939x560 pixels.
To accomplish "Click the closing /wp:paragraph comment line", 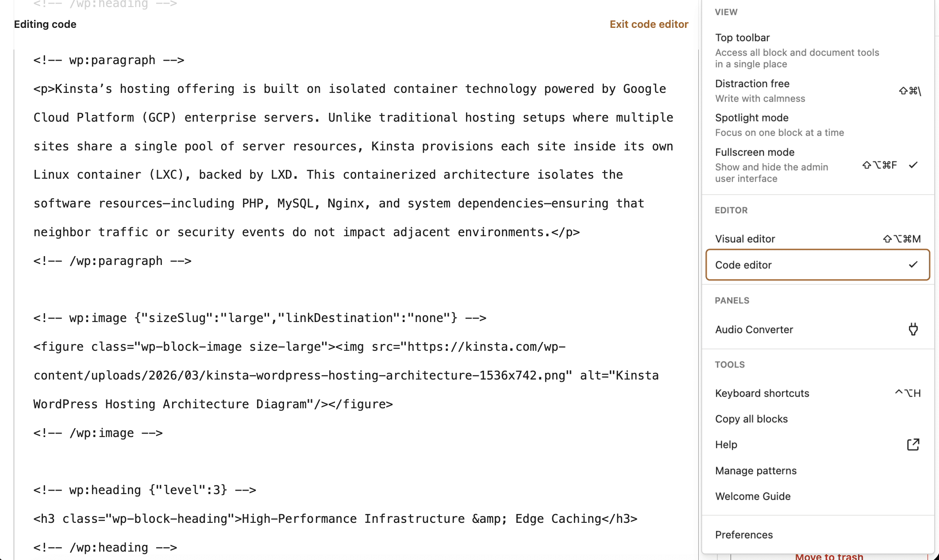I will click(x=112, y=261).
